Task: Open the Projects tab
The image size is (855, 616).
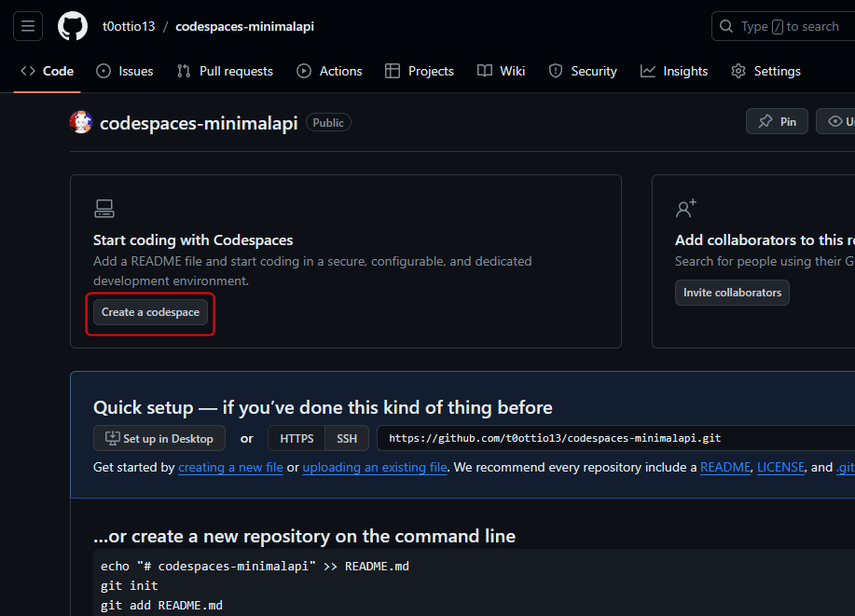Action: (x=420, y=71)
